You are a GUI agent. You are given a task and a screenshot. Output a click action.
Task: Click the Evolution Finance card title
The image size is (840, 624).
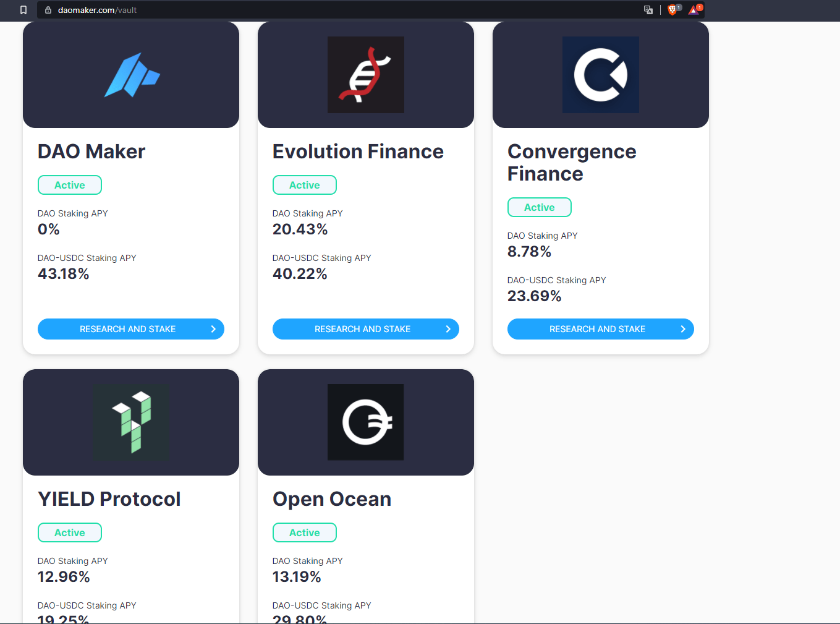358,152
